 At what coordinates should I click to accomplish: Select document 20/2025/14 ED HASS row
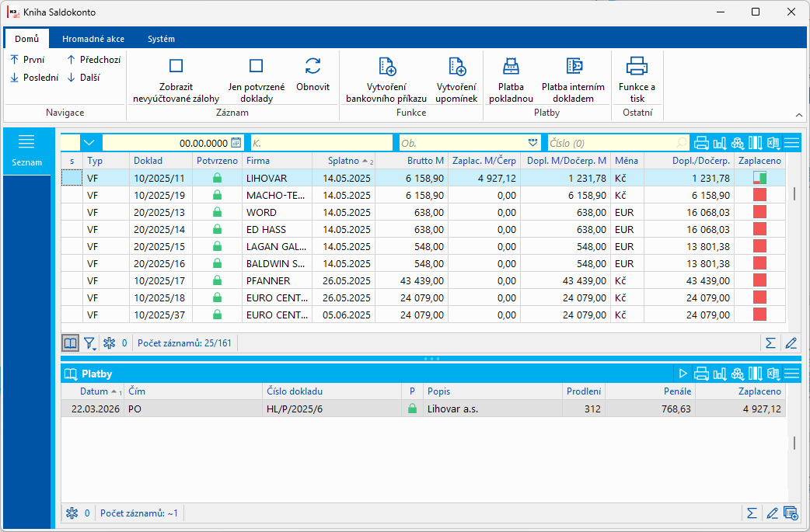(424, 229)
